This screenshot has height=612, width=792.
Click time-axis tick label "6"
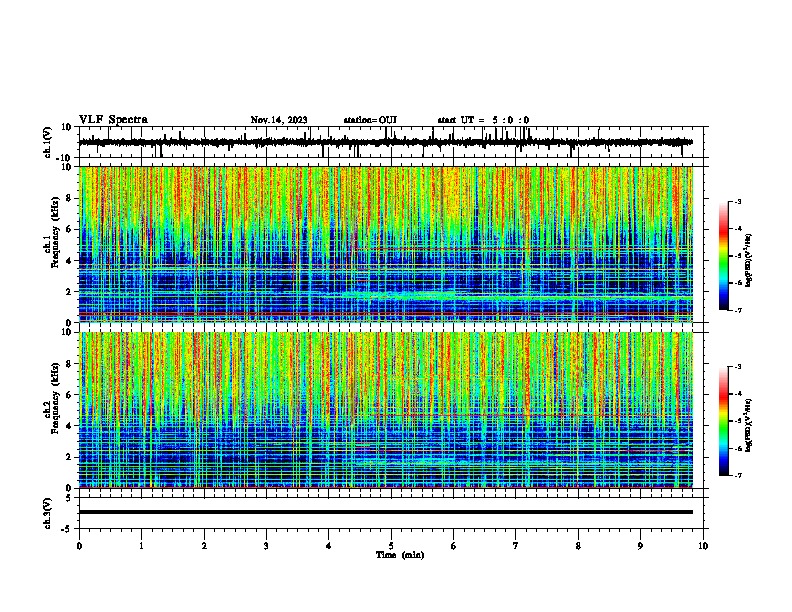click(x=454, y=546)
